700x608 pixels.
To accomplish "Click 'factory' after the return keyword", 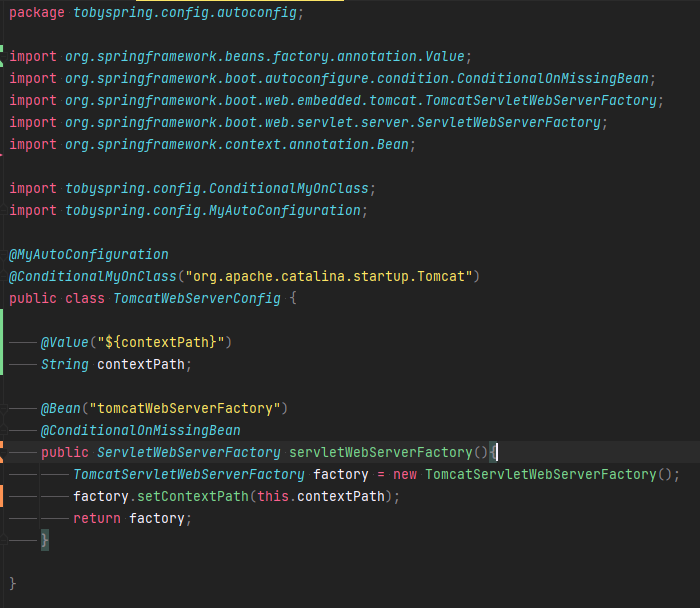I will pos(157,518).
